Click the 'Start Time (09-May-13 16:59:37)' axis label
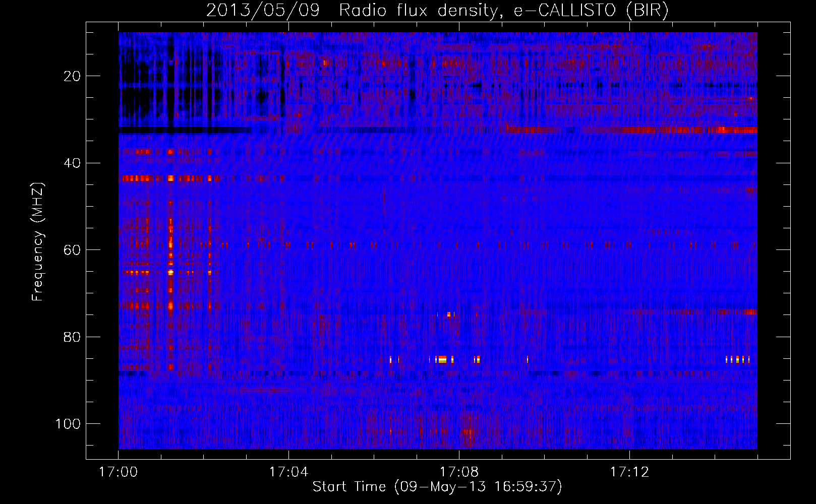This screenshot has width=816, height=504. click(x=437, y=487)
